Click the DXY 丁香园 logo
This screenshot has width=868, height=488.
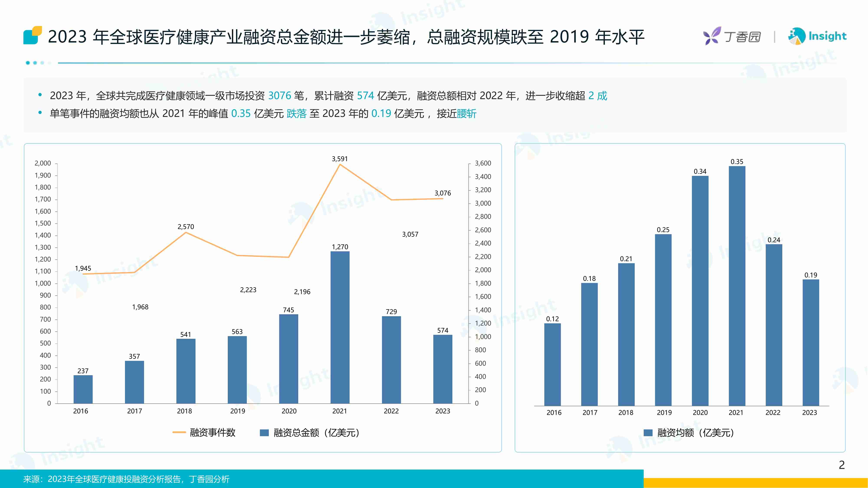click(732, 36)
